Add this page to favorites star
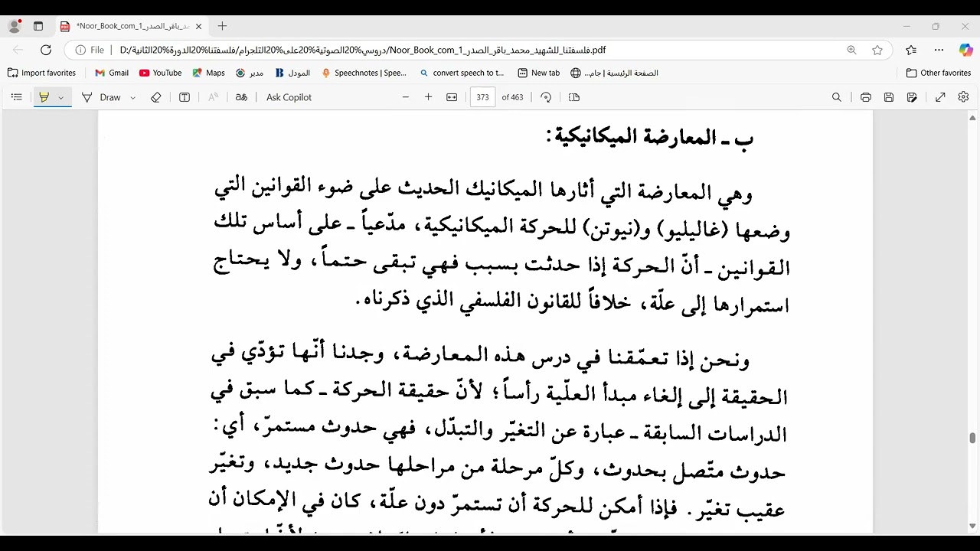Image resolution: width=980 pixels, height=551 pixels. tap(877, 50)
